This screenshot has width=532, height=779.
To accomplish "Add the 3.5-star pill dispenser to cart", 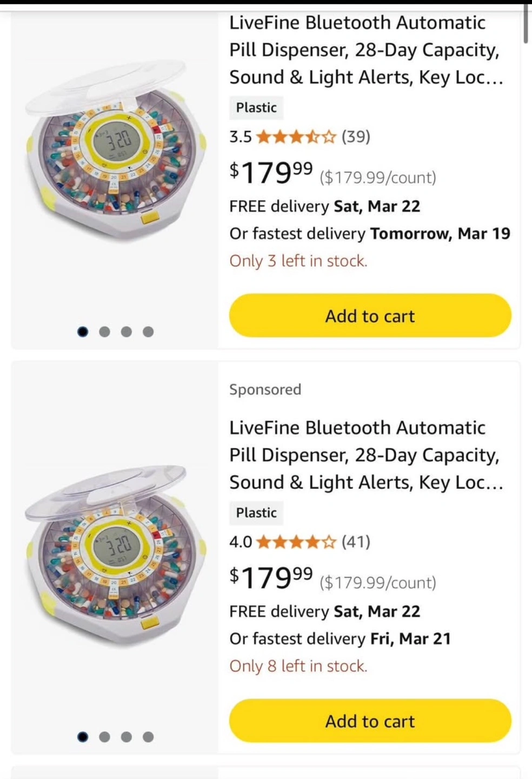I will [370, 316].
